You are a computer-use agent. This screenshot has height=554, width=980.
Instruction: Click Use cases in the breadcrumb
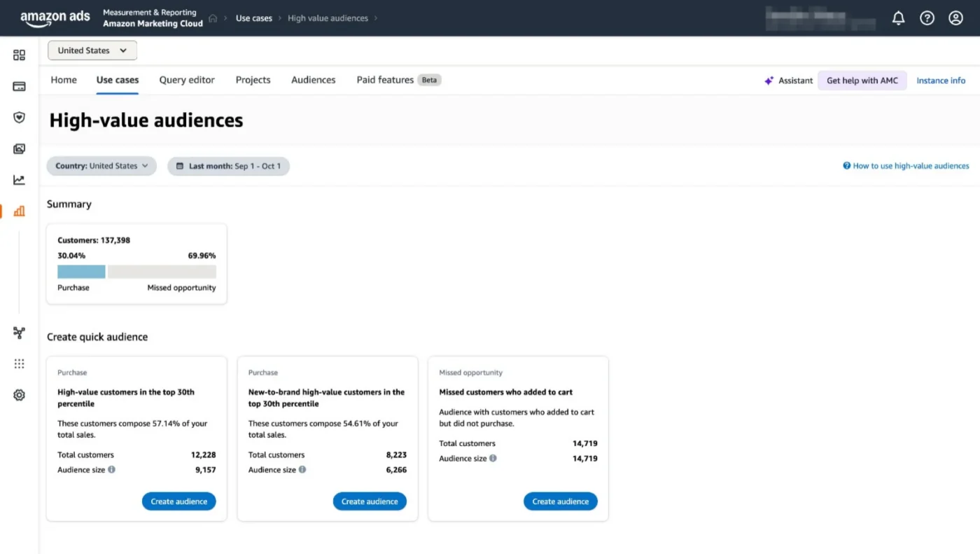click(253, 18)
